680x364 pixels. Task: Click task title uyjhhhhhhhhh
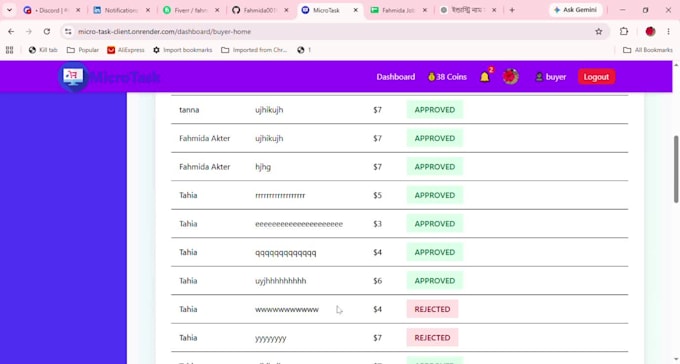281,281
